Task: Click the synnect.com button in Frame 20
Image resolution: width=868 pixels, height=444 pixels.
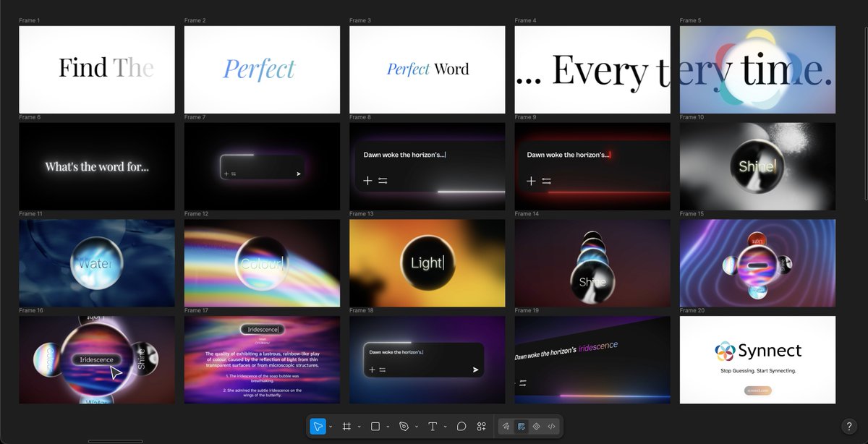Action: (x=757, y=390)
